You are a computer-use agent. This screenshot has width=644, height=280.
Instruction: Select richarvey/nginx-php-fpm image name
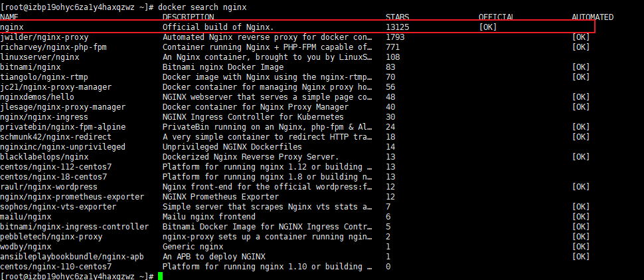[53, 47]
